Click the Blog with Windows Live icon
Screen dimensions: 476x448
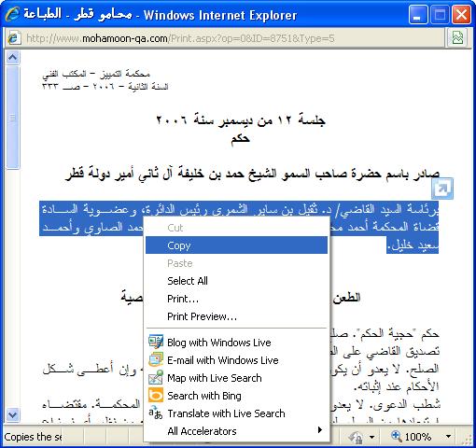pyautogui.click(x=156, y=343)
